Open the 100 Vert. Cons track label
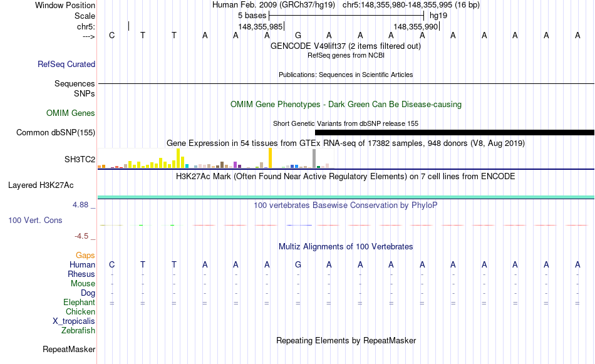Viewport: 595px width, 364px height. point(35,220)
